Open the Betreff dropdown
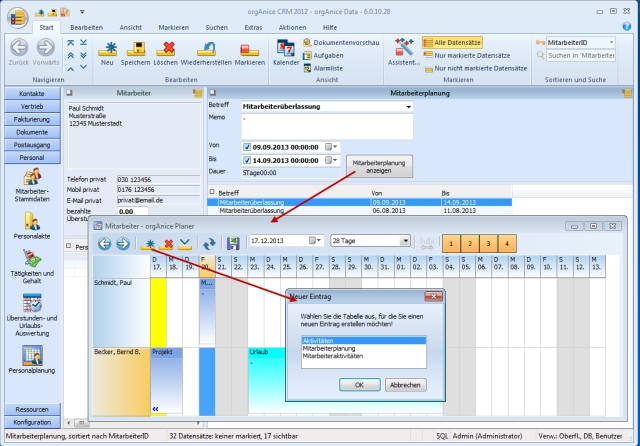640x446 pixels. point(408,107)
